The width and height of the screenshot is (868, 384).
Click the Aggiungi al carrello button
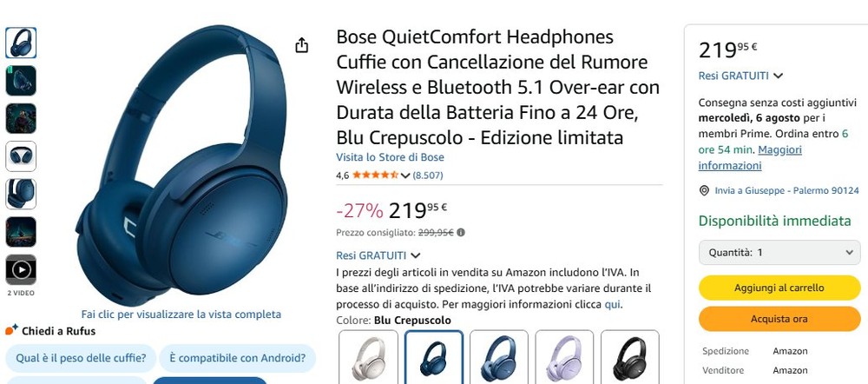coord(779,288)
